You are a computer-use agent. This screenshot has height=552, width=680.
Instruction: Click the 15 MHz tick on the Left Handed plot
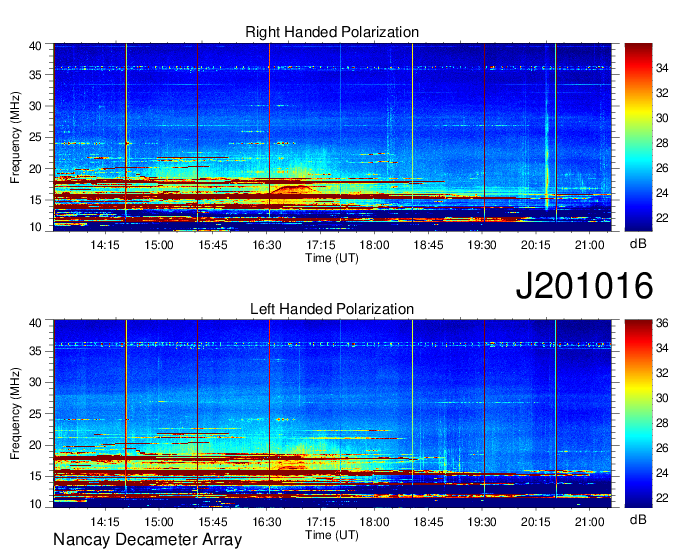click(x=36, y=476)
